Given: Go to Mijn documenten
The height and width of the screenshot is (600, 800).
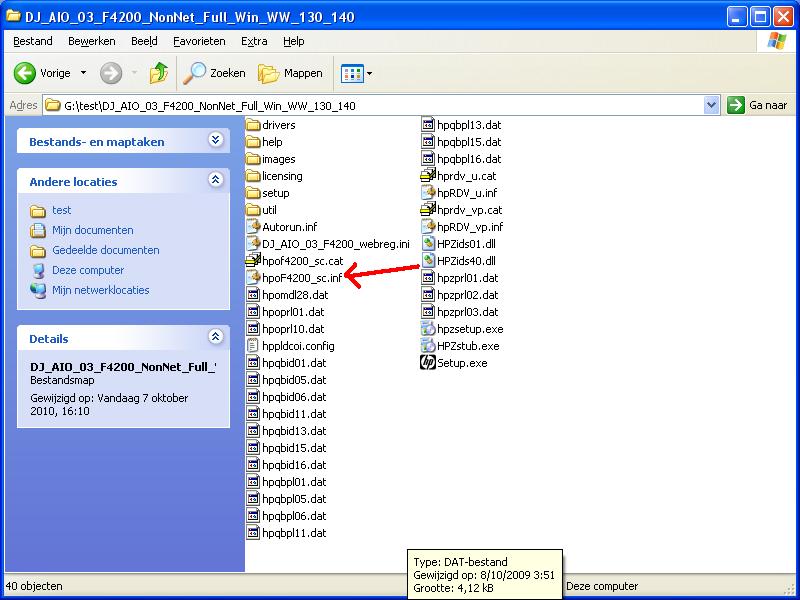Looking at the screenshot, I should point(92,230).
